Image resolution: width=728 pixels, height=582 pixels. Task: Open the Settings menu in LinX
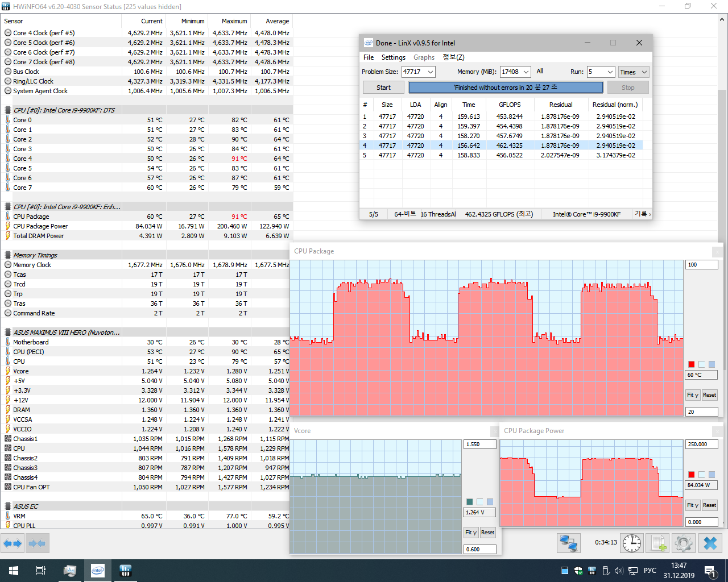click(x=394, y=57)
